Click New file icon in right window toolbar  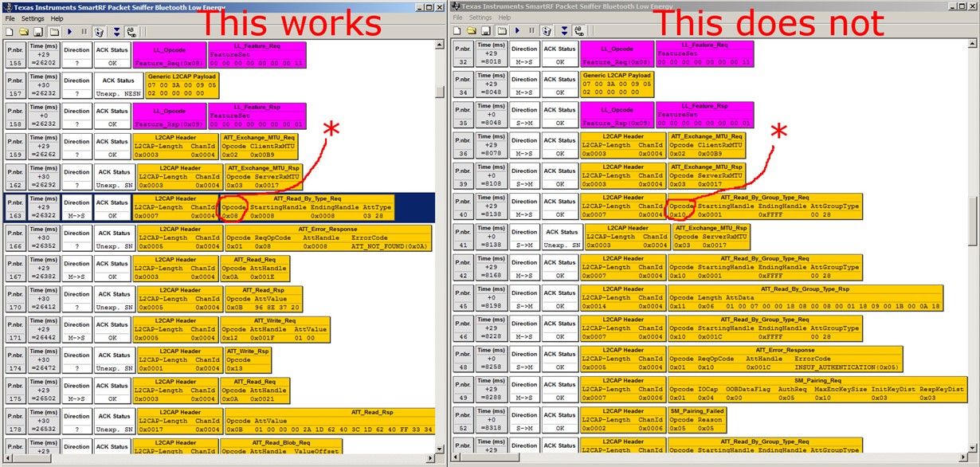[x=457, y=30]
